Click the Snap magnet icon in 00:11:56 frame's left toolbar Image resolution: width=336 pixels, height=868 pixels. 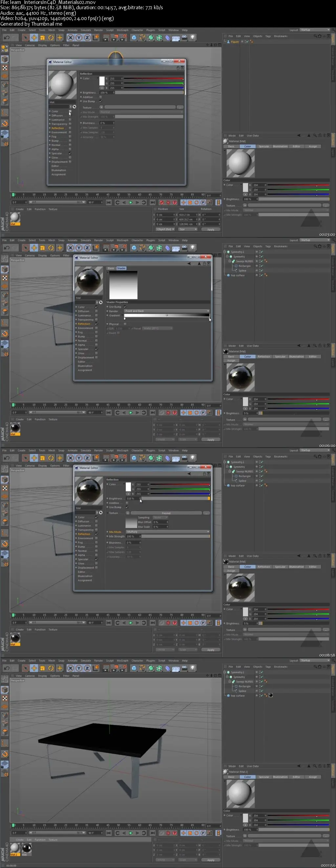[x=5, y=754]
